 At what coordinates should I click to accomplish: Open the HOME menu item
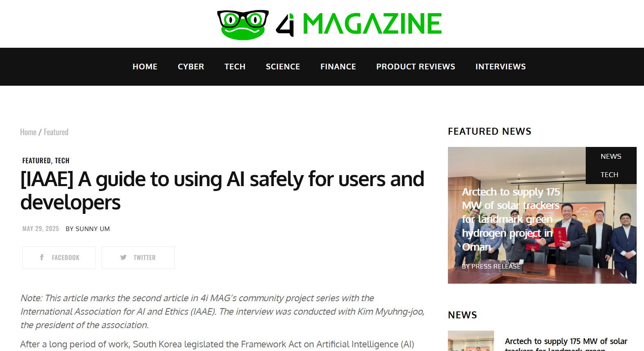point(145,67)
